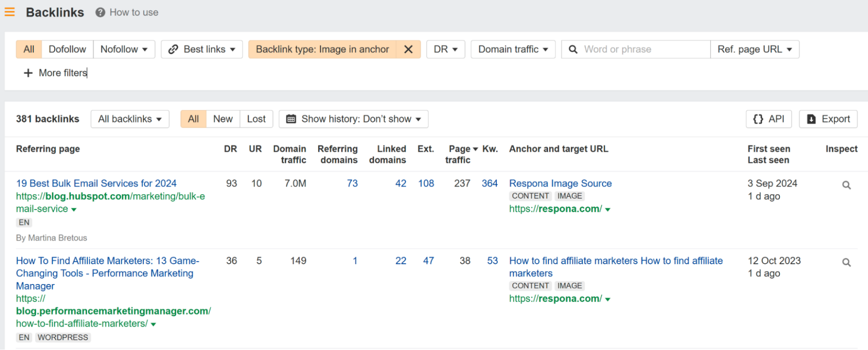Image resolution: width=868 pixels, height=350 pixels.
Task: Click the Export download icon
Action: coord(811,119)
